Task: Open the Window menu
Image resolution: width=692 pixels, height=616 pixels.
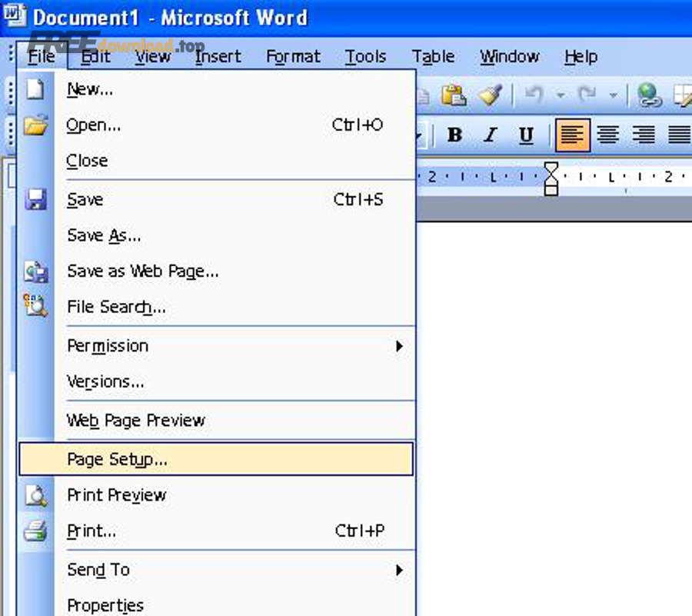Action: (509, 56)
